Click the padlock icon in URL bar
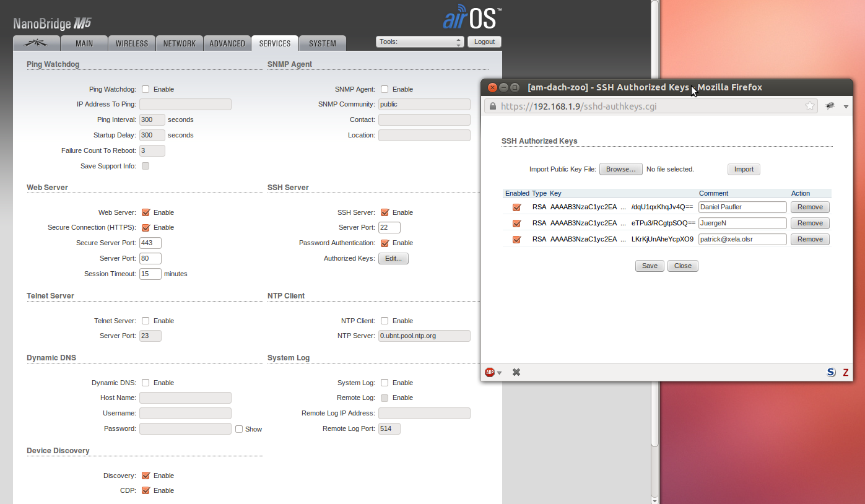 click(493, 106)
